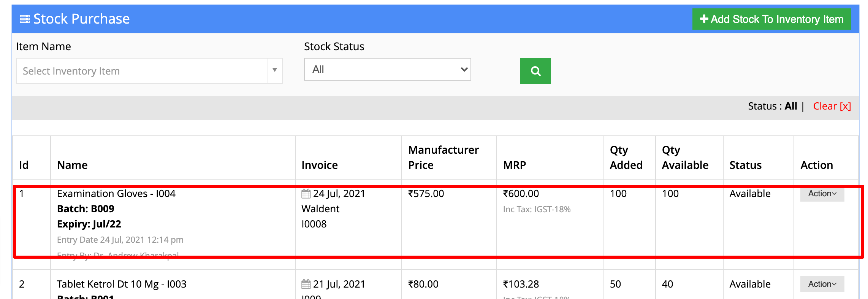This screenshot has width=868, height=299.
Task: Click the Status column header
Action: [x=746, y=165]
